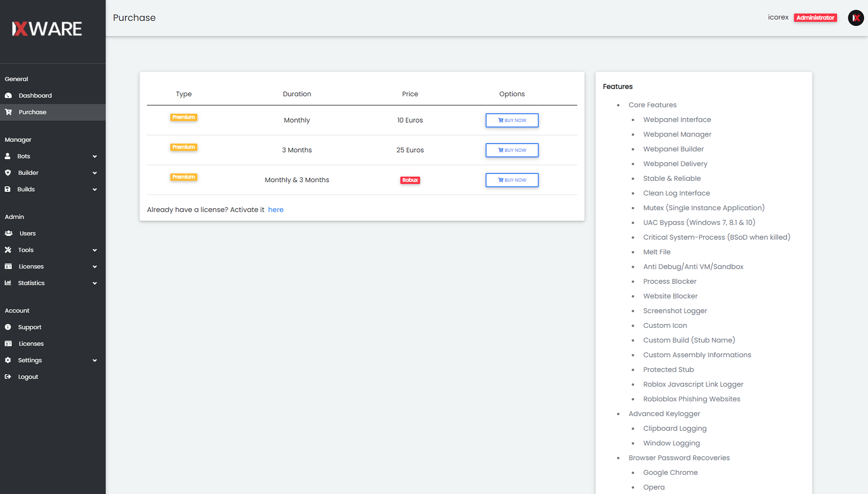The height and width of the screenshot is (494, 868).
Task: Click the Purchase icon in sidebar
Action: (x=9, y=112)
